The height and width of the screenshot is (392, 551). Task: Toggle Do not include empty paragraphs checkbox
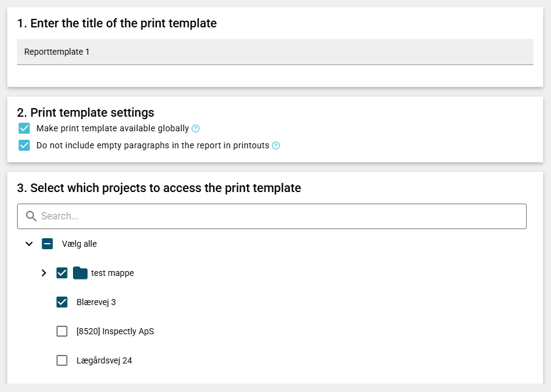coord(24,145)
